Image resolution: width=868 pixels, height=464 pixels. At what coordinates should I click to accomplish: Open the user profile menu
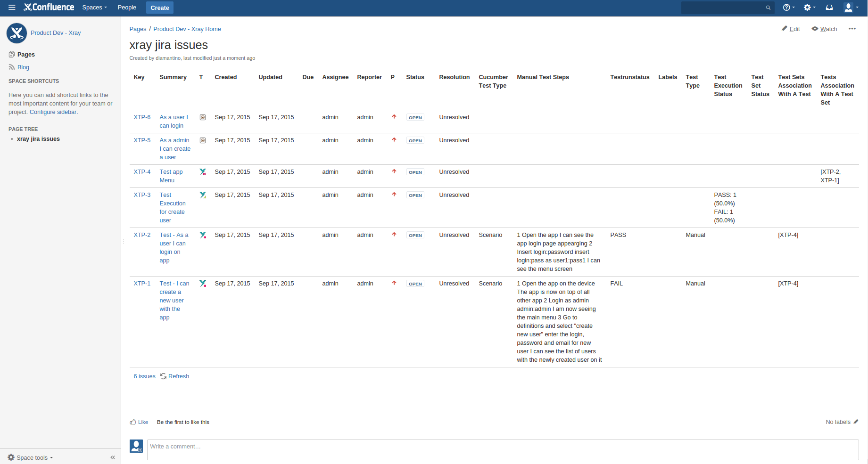pyautogui.click(x=851, y=8)
